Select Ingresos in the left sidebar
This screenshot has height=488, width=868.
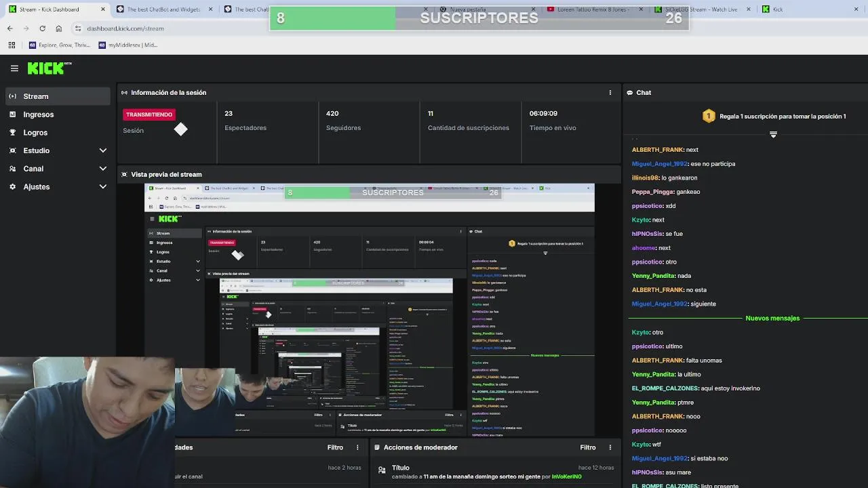coord(58,115)
